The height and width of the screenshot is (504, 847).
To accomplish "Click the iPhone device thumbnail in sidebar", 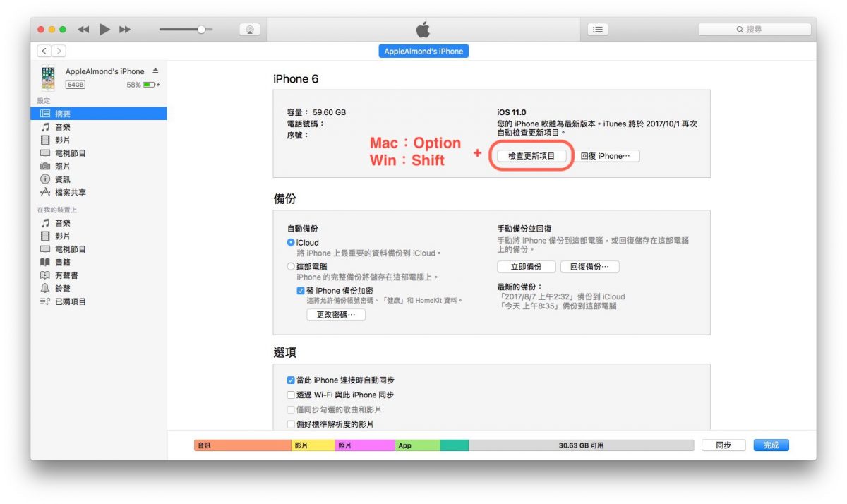I will pos(49,77).
